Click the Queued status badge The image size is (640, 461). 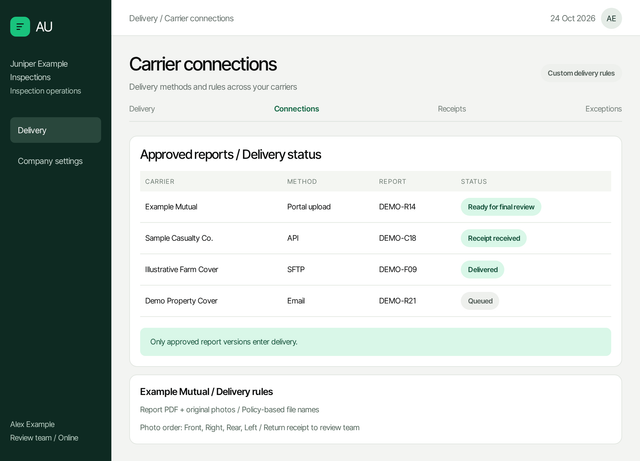coord(480,301)
